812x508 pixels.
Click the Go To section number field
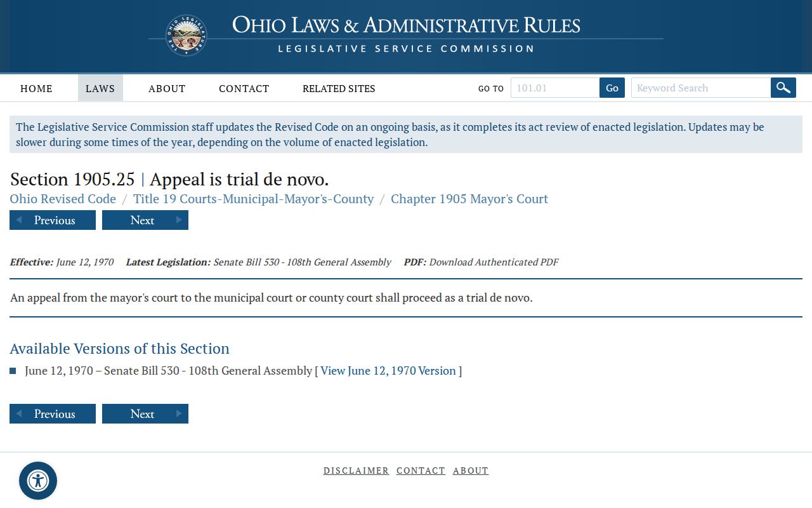[x=555, y=88]
